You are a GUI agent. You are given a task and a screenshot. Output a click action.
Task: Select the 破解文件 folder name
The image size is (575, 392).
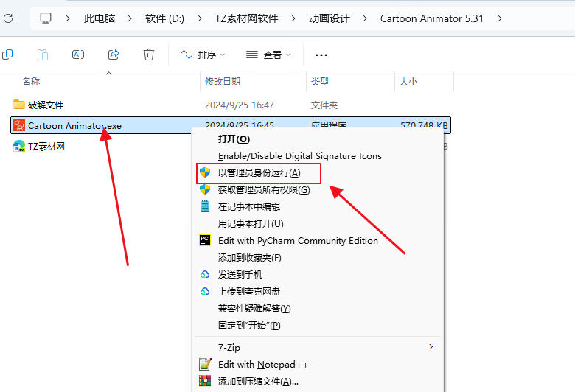pyautogui.click(x=46, y=105)
